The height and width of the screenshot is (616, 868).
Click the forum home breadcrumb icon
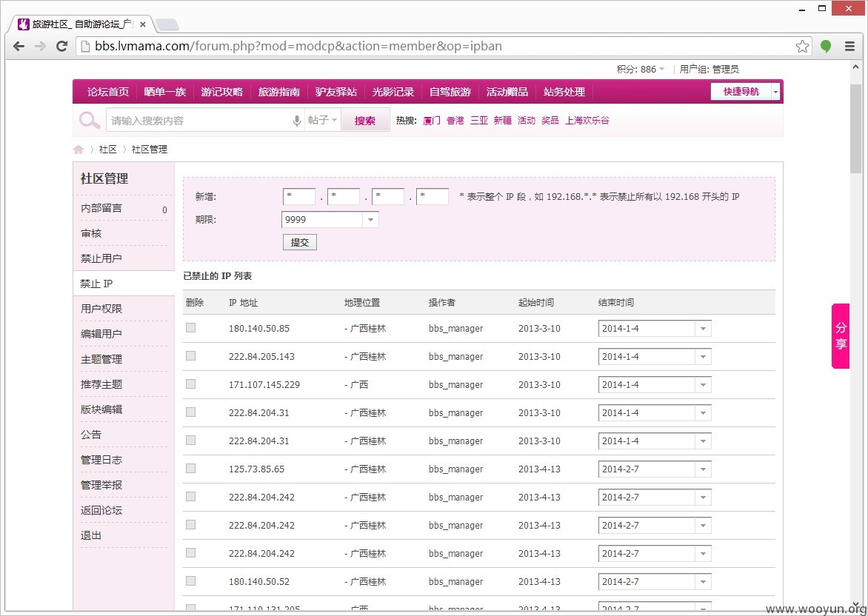pyautogui.click(x=78, y=150)
